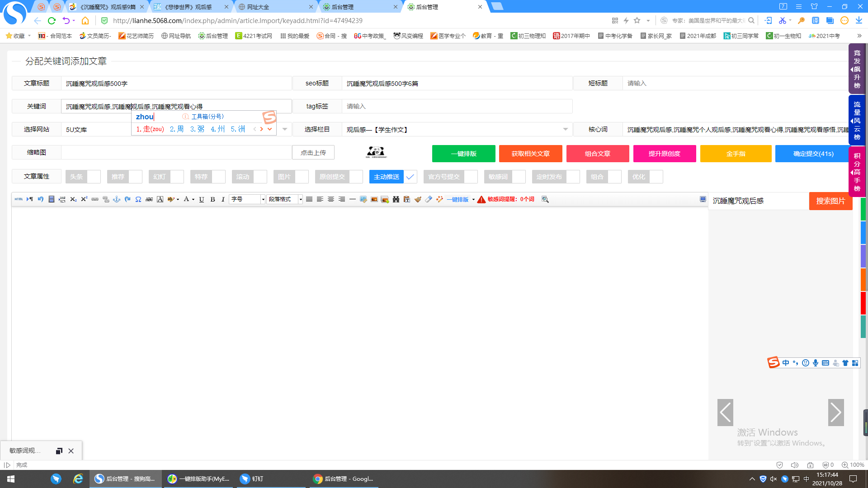
Task: Switch editor to HTML source mode
Action: click(19, 199)
